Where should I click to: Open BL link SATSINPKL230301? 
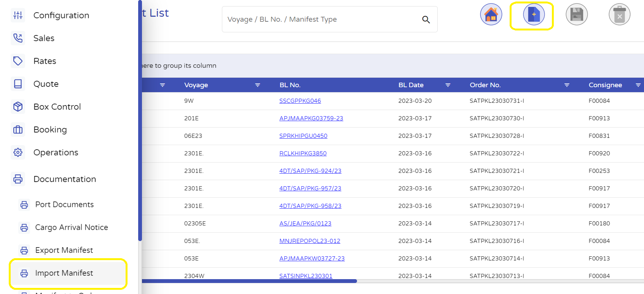(x=306, y=276)
